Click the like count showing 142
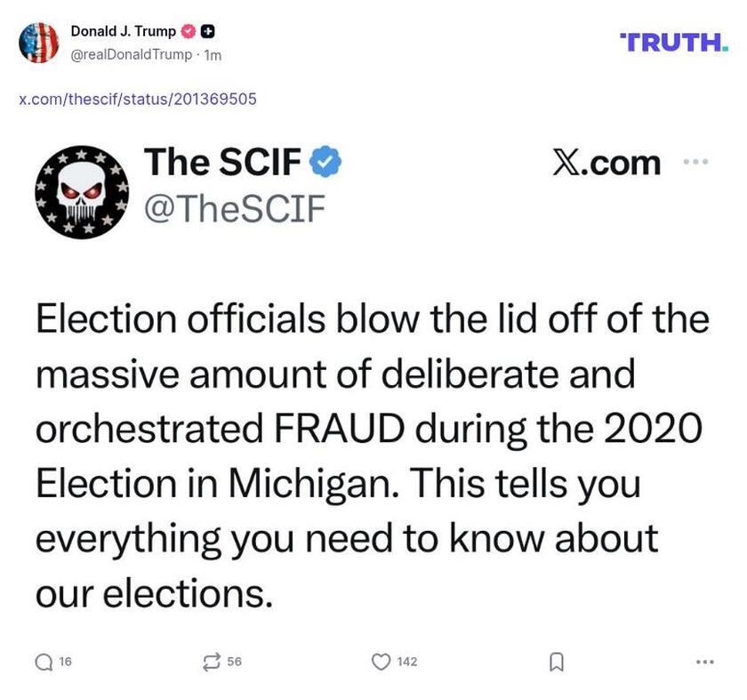 point(409,662)
